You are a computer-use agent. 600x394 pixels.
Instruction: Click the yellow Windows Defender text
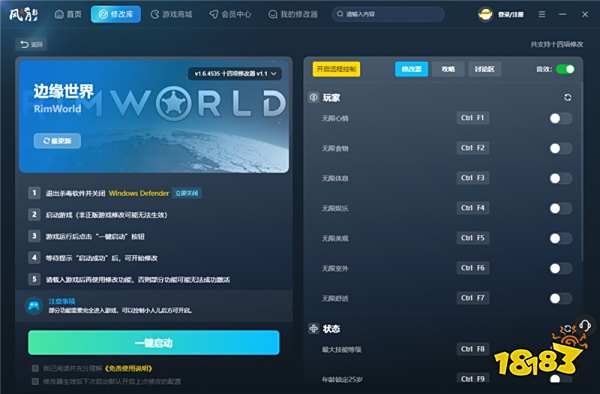coord(139,193)
